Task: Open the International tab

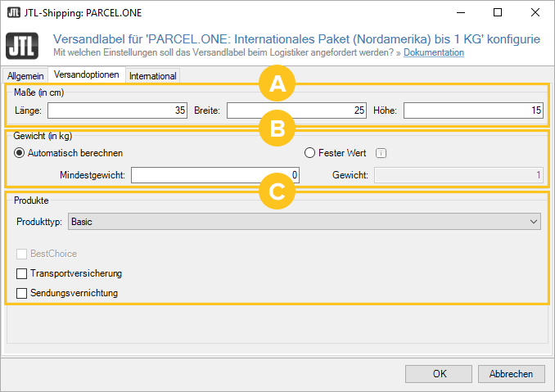Action: (x=152, y=76)
